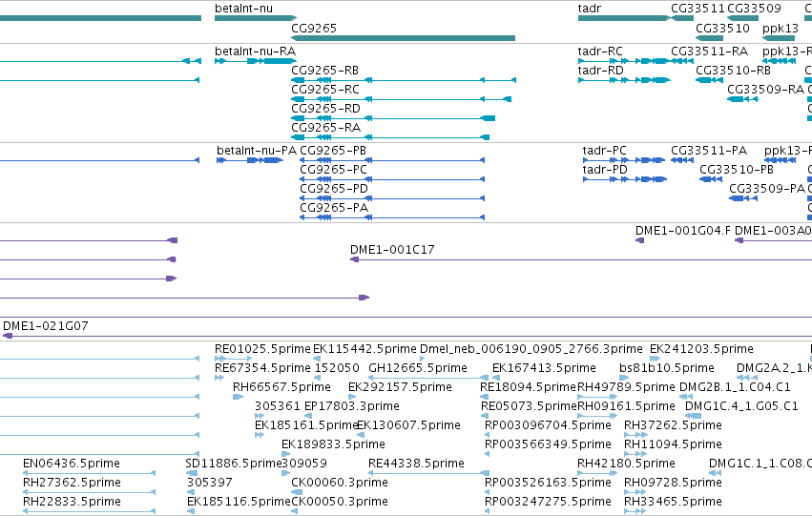The width and height of the screenshot is (812, 516).
Task: Select the SD11886.5prime EST
Action: coord(192,474)
